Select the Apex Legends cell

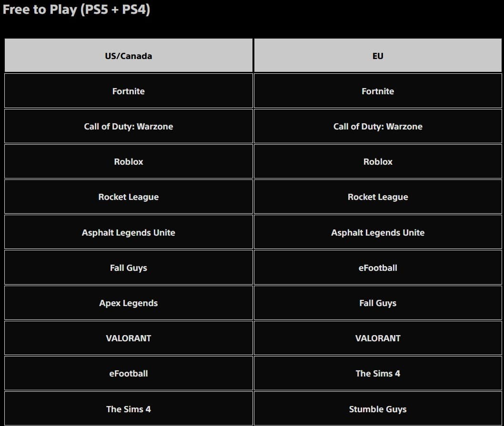pos(129,303)
